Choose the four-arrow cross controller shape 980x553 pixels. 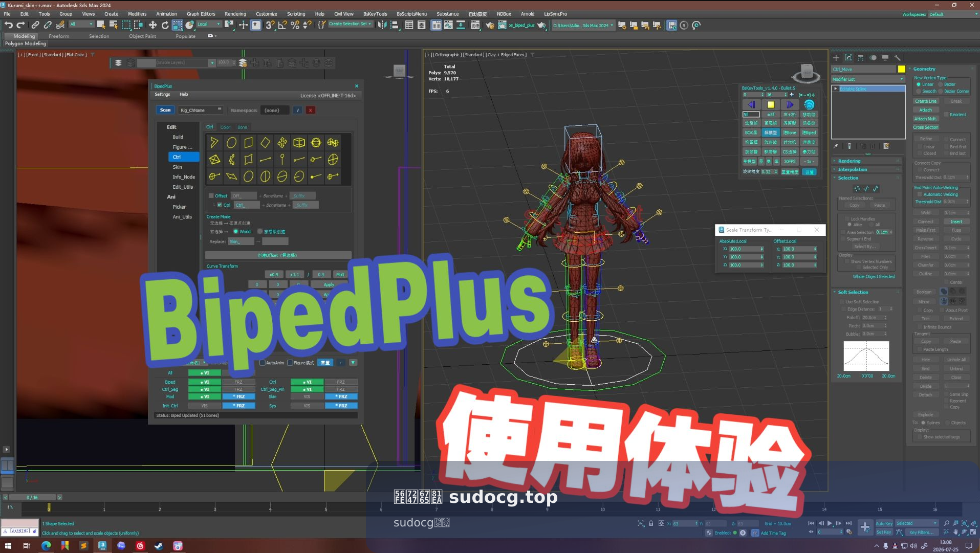pyautogui.click(x=282, y=143)
